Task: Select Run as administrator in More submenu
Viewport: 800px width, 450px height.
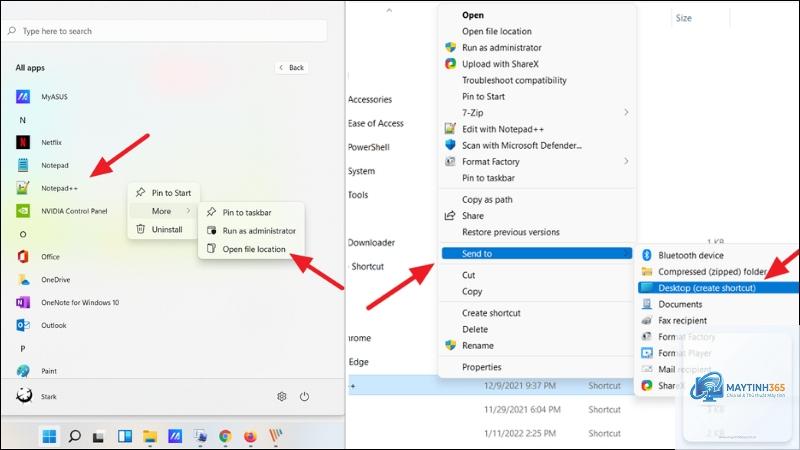Action: click(251, 231)
